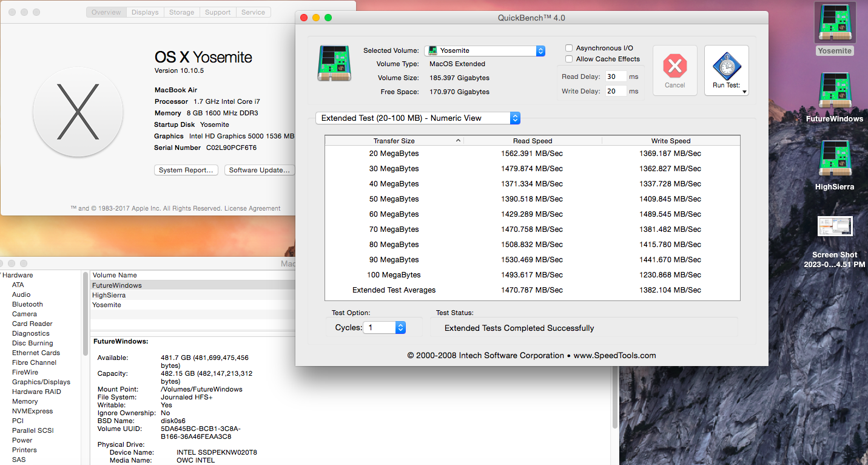This screenshot has height=465, width=868.
Task: Click the Serial Number C02L90PCF6T6 text
Action: (x=206, y=148)
